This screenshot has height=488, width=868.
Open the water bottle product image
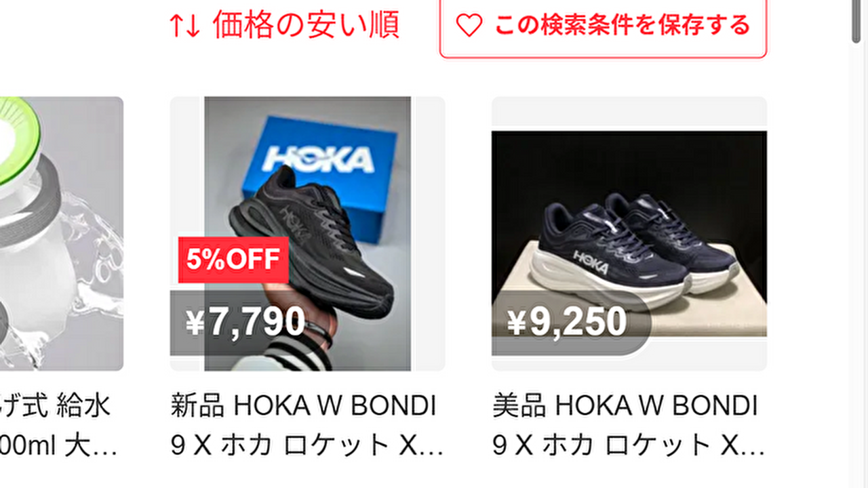click(62, 234)
